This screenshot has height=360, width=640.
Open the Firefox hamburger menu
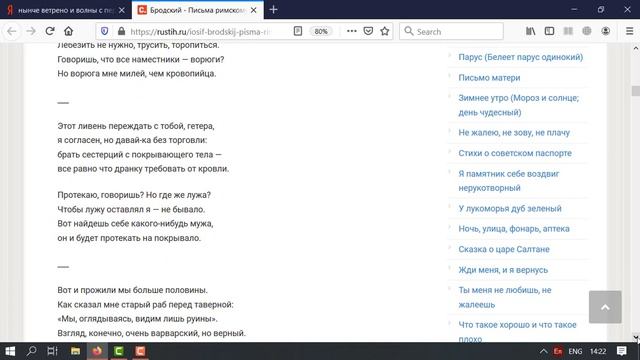629,31
